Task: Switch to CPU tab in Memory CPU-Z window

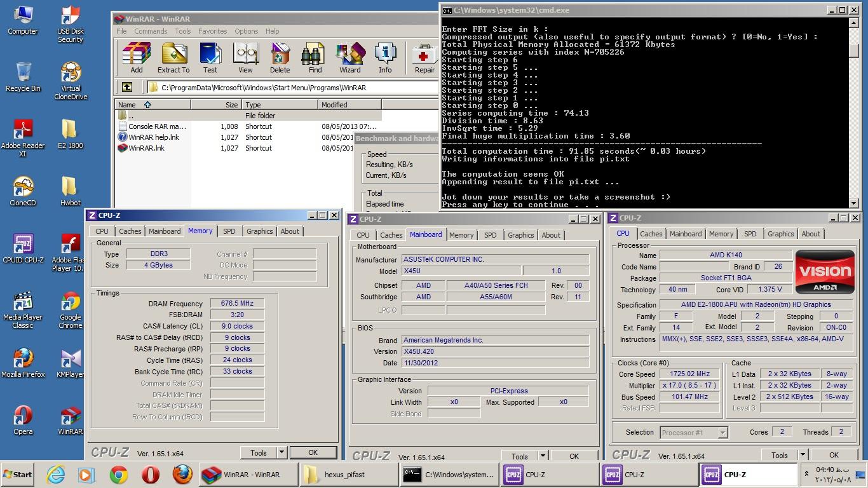Action: tap(102, 231)
